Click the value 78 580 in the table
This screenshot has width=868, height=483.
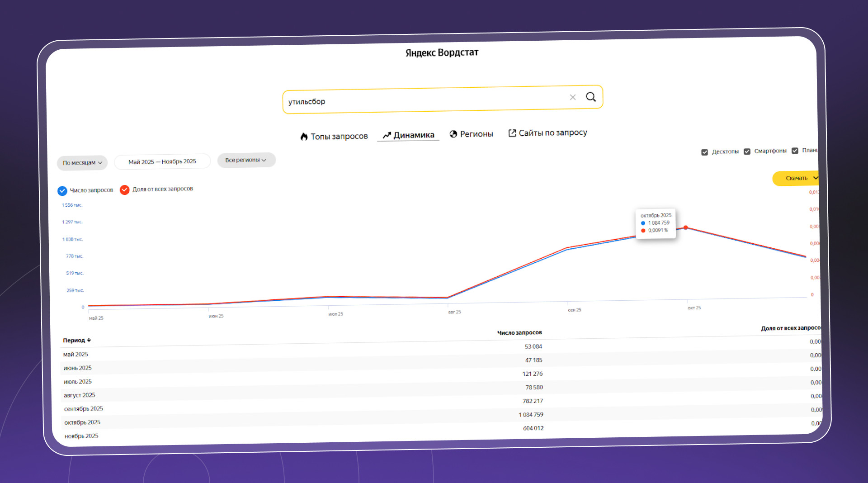click(534, 387)
